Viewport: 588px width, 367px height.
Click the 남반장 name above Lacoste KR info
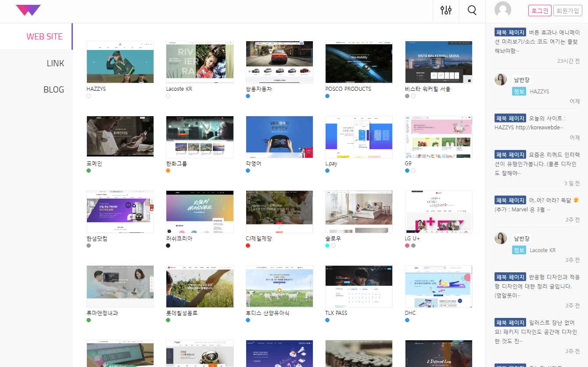pyautogui.click(x=522, y=239)
